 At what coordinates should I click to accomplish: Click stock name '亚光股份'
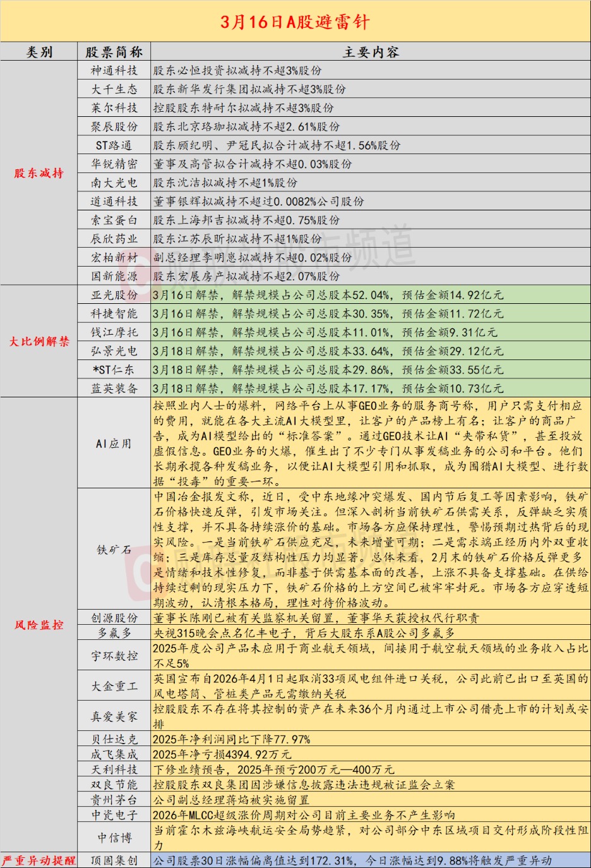pos(114,294)
